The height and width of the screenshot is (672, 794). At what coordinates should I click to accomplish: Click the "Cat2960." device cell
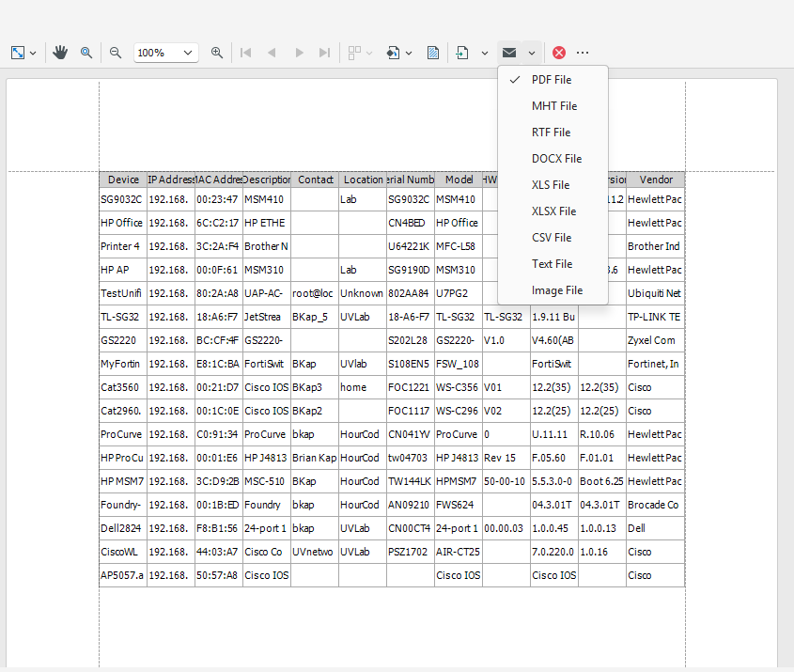(123, 412)
